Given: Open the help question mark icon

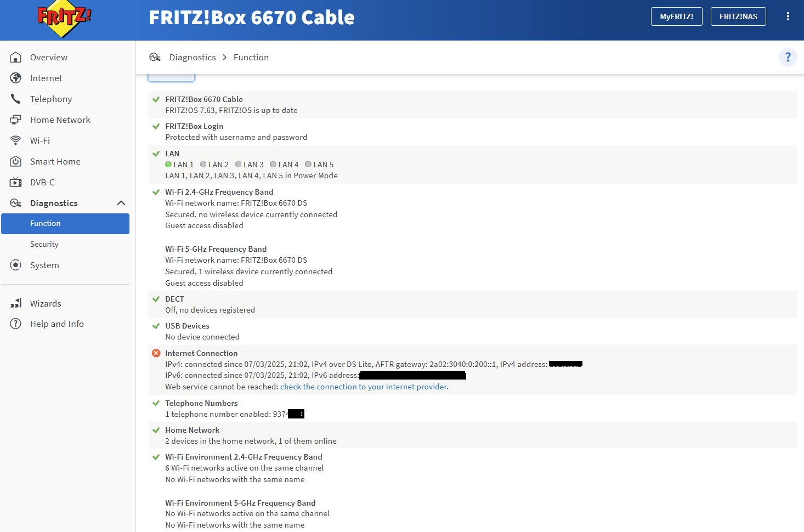Looking at the screenshot, I should click(788, 57).
